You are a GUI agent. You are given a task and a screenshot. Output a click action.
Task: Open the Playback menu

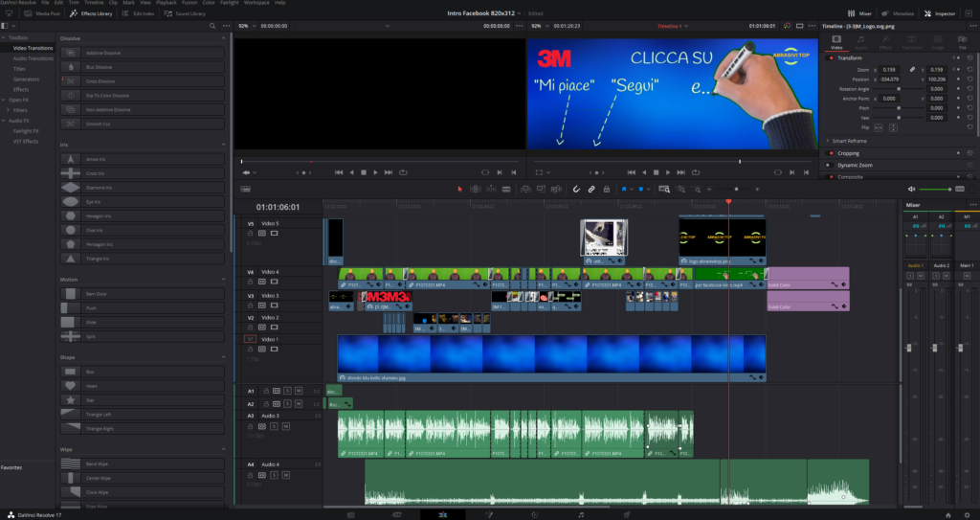167,3
